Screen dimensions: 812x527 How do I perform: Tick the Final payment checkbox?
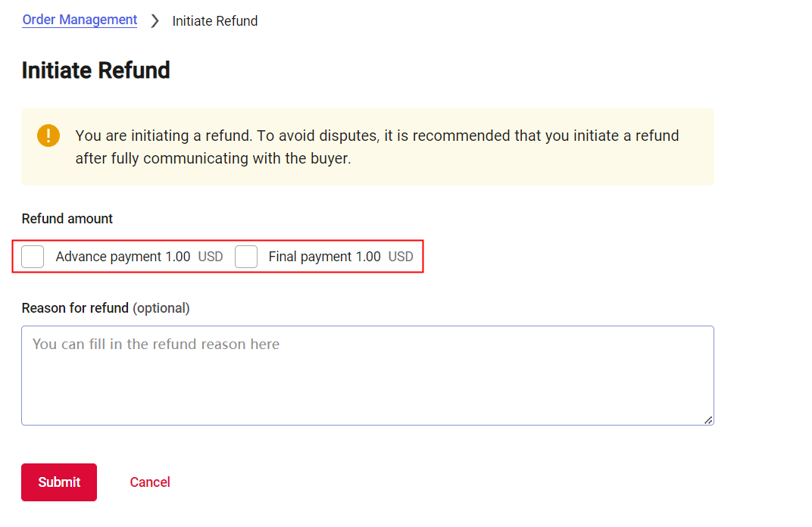pos(246,257)
